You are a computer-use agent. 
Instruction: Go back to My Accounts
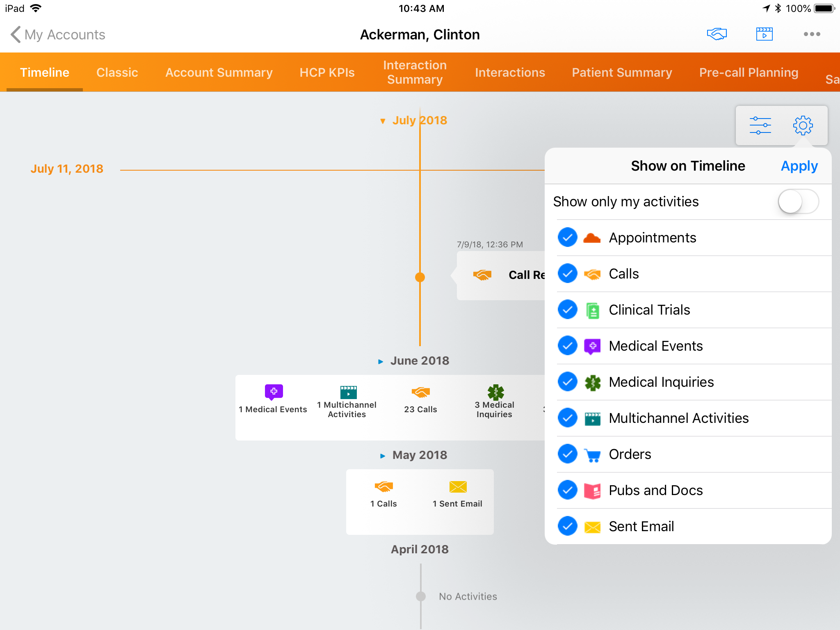(x=57, y=34)
